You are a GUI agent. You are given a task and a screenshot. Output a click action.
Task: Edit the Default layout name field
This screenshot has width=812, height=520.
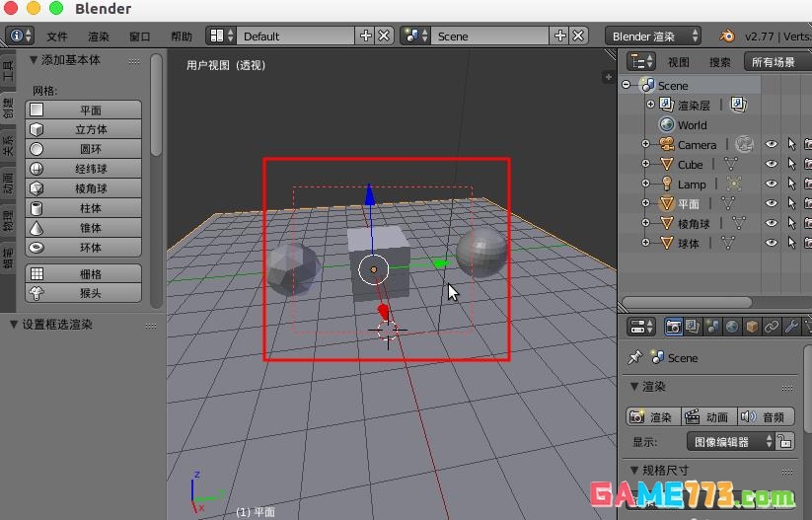(x=296, y=37)
